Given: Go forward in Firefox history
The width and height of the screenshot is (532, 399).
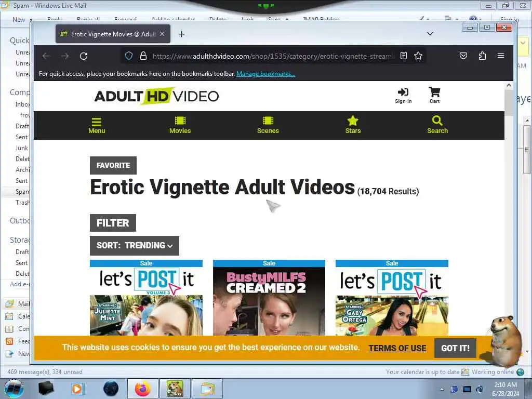Looking at the screenshot, I should (65, 56).
